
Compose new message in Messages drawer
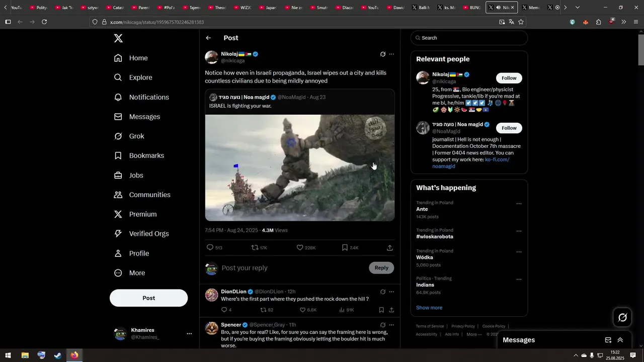pyautogui.click(x=608, y=340)
